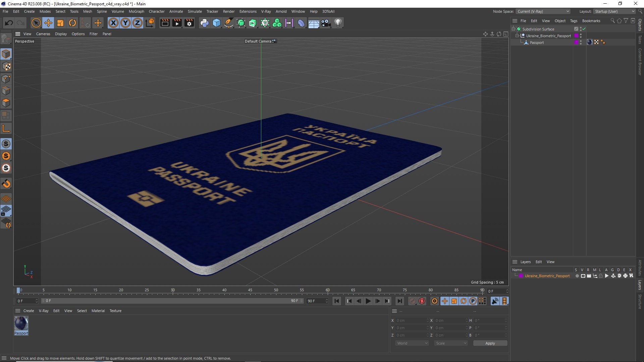Open the Node Space dropdown
Screen dimensions: 644x362
click(x=543, y=11)
